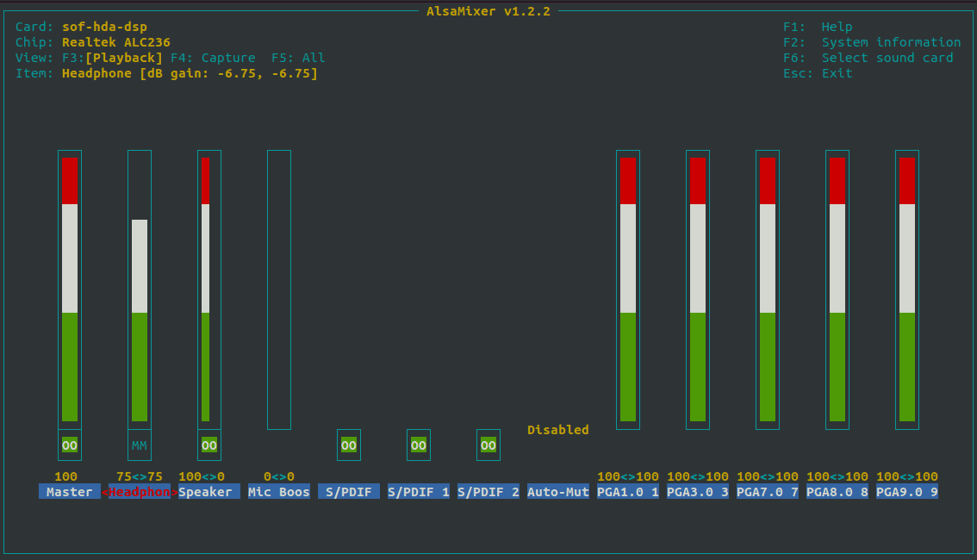Screen dimensions: 977x560
Task: Click the Headphone level value 75<>75
Action: 140,476
